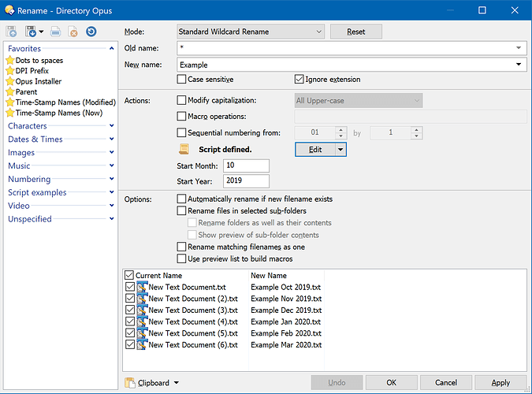Screen dimensions: 532x394
Task: Enable Use preview list to build macros
Action: [x=181, y=259]
